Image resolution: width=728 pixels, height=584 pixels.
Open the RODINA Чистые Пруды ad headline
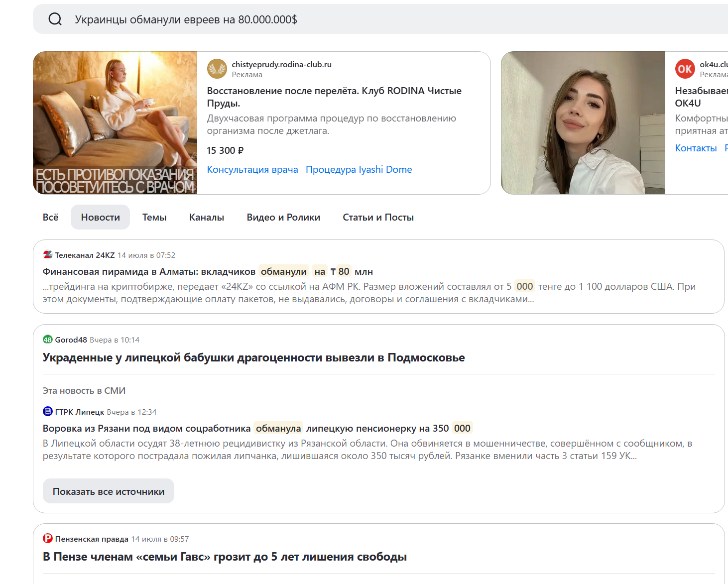click(x=334, y=97)
